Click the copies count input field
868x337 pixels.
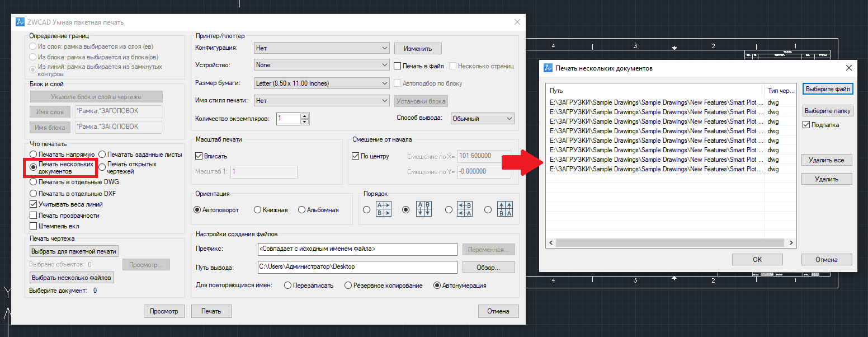[x=289, y=119]
